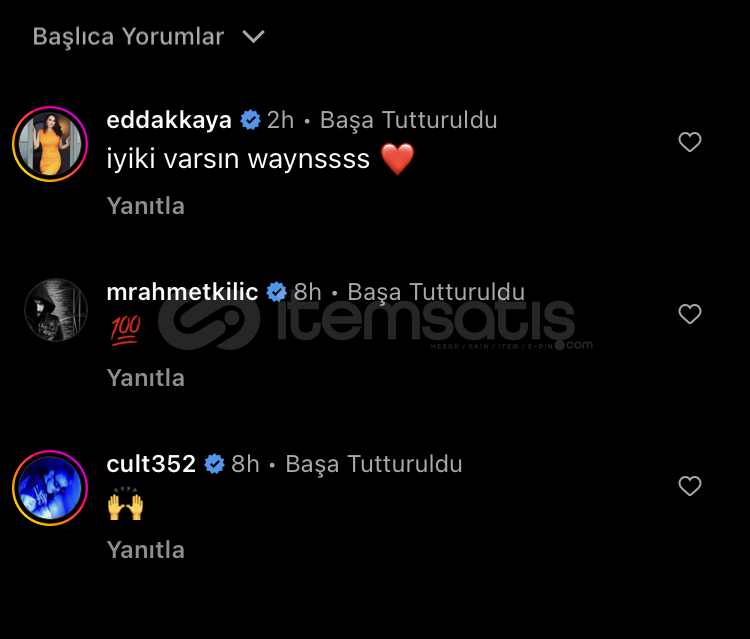Tap the raised hands emoji comment
This screenshot has width=750, height=639.
point(125,503)
